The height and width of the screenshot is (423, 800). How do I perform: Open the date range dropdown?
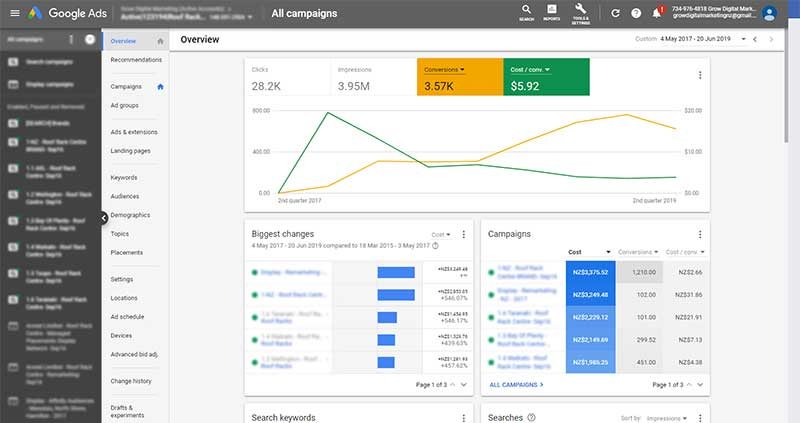pos(743,39)
